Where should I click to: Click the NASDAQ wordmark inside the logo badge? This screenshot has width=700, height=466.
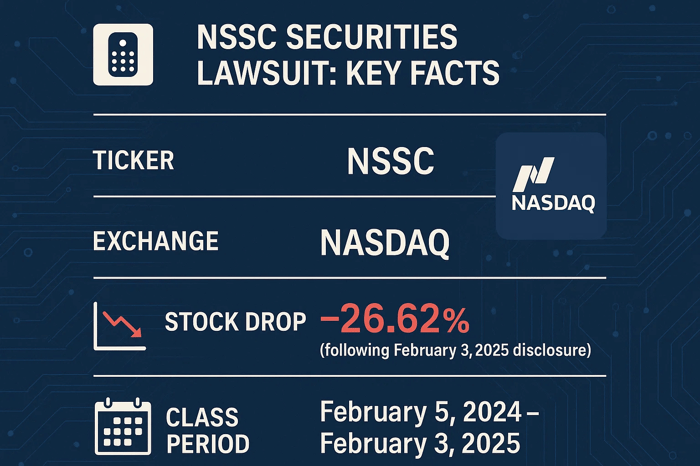click(x=552, y=205)
